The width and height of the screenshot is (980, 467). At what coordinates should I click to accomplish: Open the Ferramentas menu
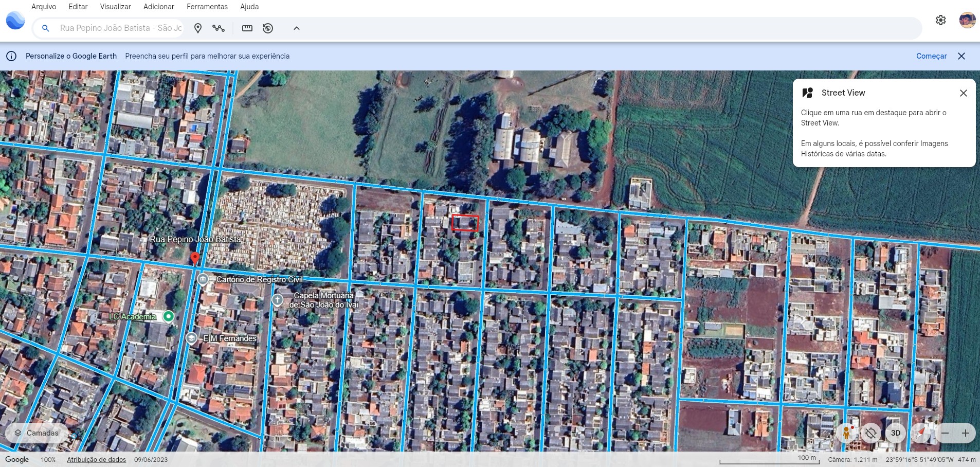[207, 7]
